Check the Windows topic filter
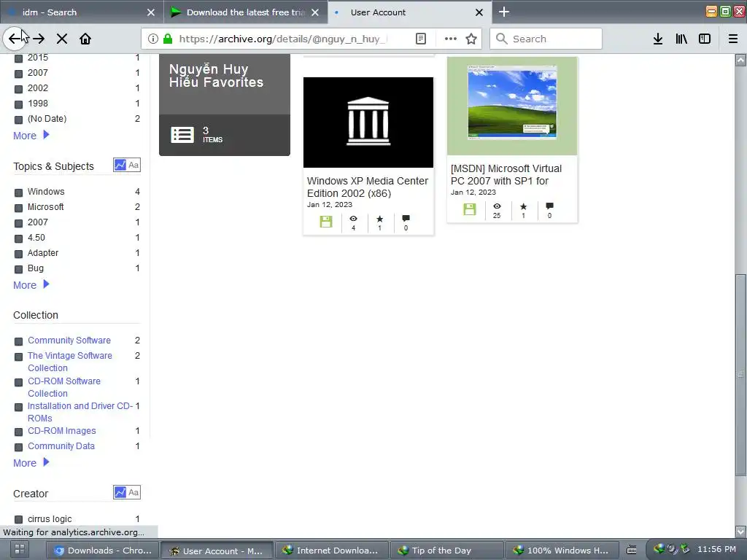 click(x=18, y=192)
